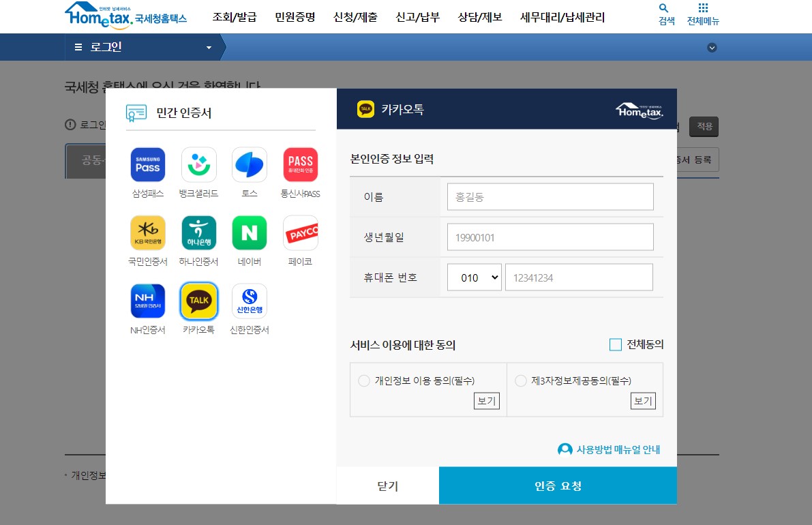The height and width of the screenshot is (525, 812).
Task: Open the 신고/납부 menu
Action: point(417,17)
